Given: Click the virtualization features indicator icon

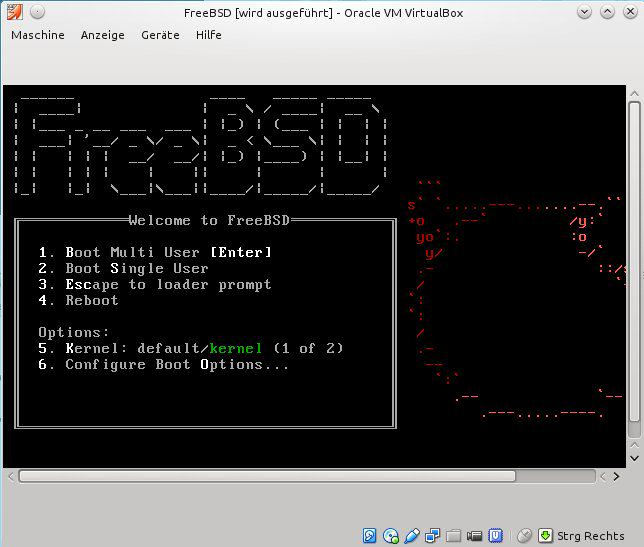Looking at the screenshot, I should pyautogui.click(x=495, y=536).
